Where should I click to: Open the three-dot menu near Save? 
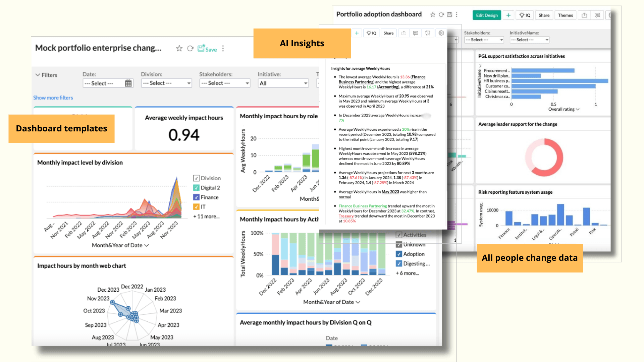coord(223,49)
